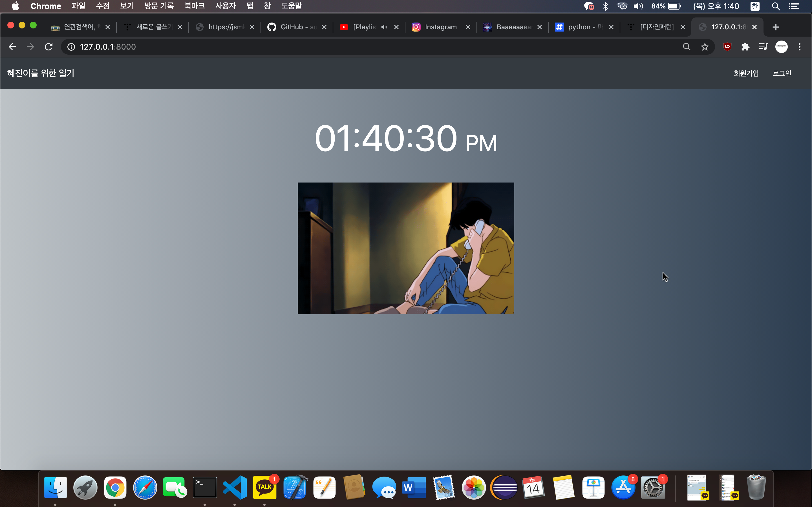
Task: Open the Extensions puzzle piece menu
Action: click(745, 46)
